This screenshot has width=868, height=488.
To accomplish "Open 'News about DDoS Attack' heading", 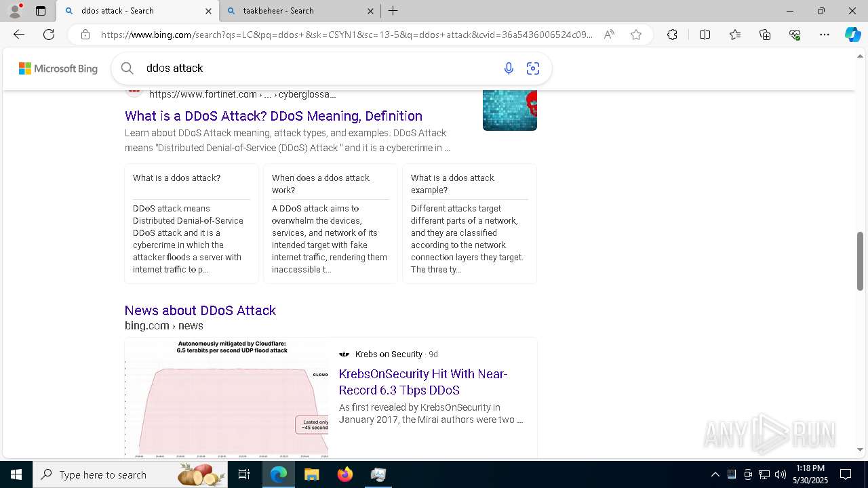I will click(x=200, y=310).
